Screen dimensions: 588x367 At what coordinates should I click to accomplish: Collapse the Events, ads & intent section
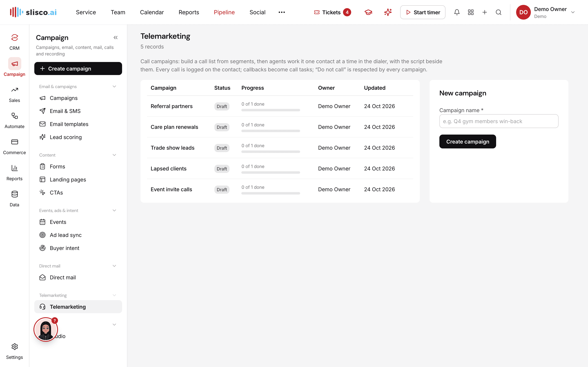(114, 210)
